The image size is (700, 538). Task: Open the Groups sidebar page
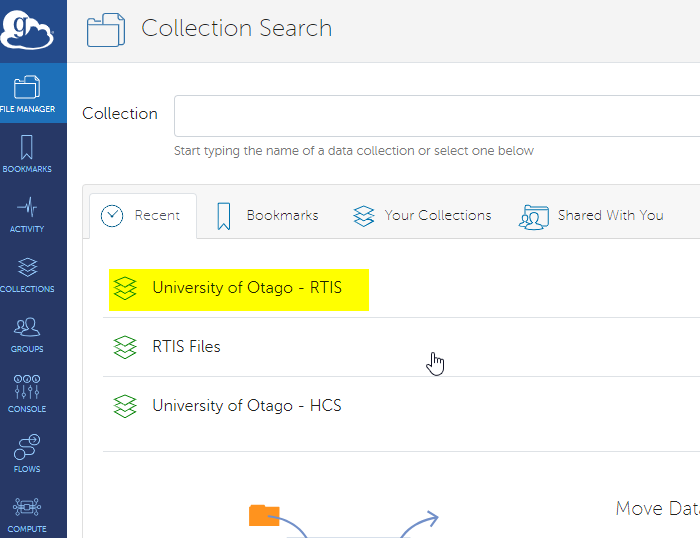28,334
